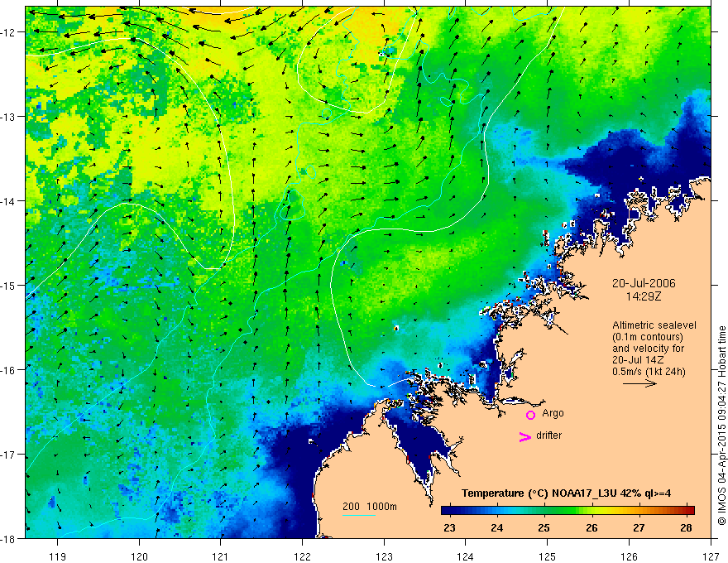The height and width of the screenshot is (563, 728).
Task: Click the 'Altimetric sealevel' caption line
Action: coord(654,325)
